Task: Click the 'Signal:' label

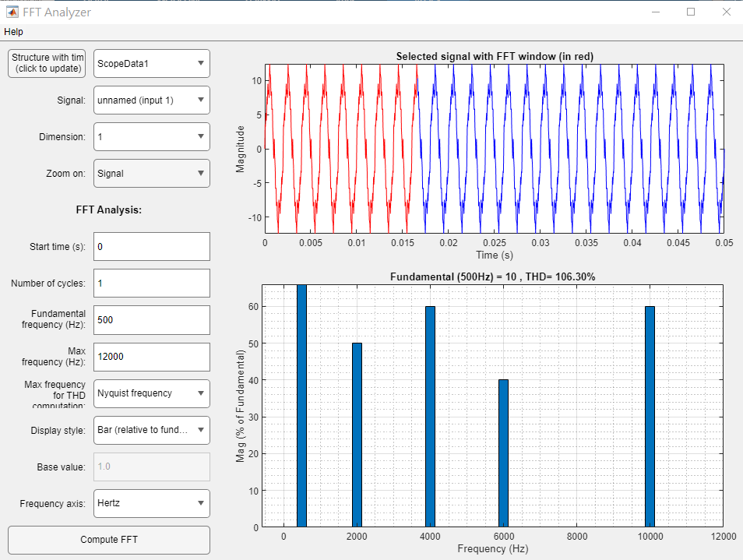Action: click(x=71, y=100)
